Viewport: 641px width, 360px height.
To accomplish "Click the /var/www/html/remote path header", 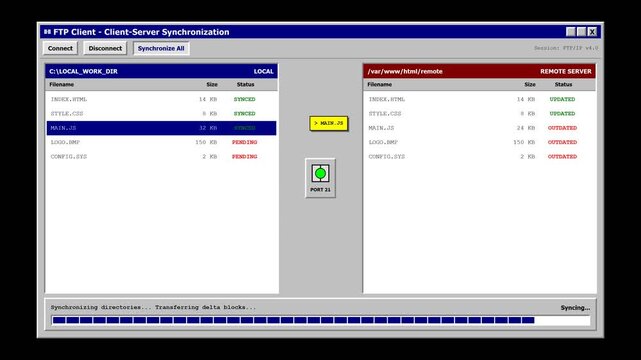I will (405, 71).
